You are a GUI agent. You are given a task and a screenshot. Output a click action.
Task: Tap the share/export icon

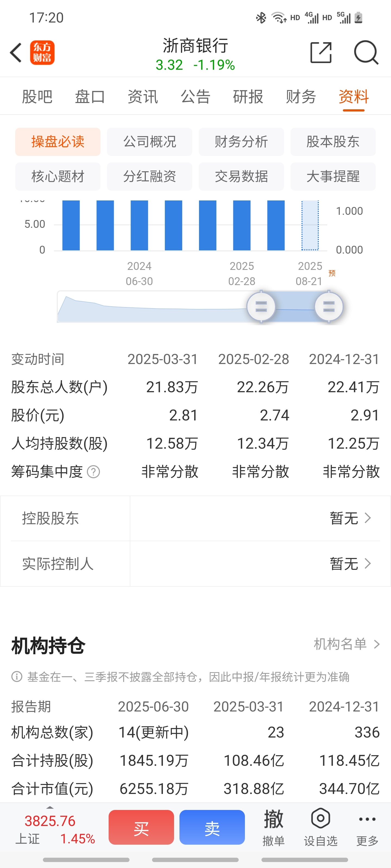click(x=321, y=53)
